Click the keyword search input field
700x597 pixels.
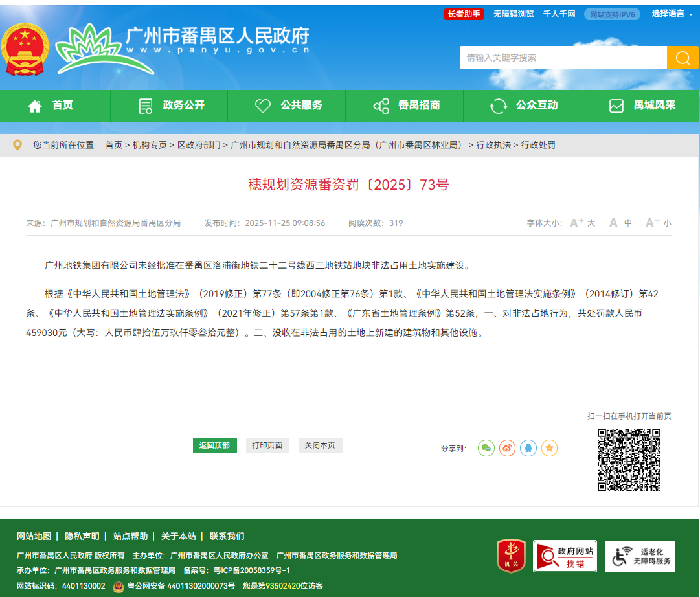point(557,58)
